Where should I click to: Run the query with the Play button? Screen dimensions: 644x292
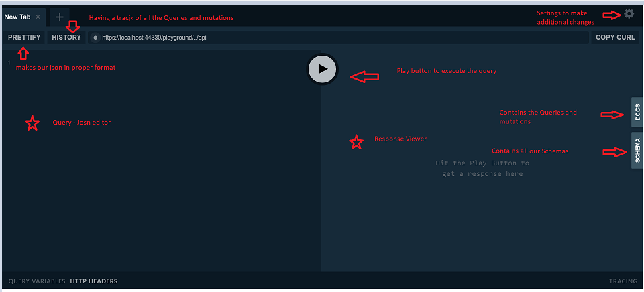(323, 69)
